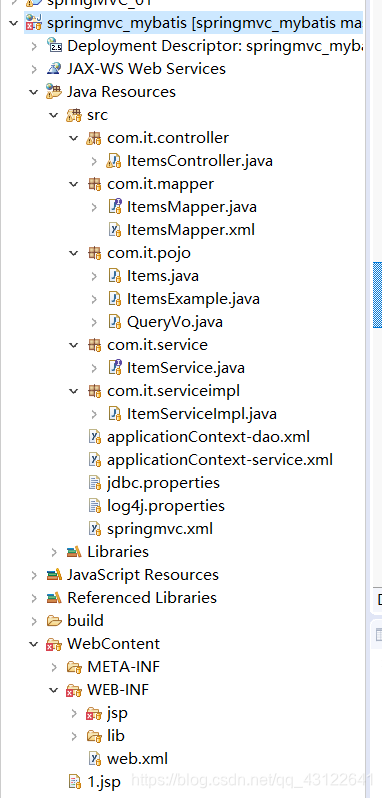The height and width of the screenshot is (798, 382).
Task: Collapse the WEB-INF folder
Action: (54, 690)
